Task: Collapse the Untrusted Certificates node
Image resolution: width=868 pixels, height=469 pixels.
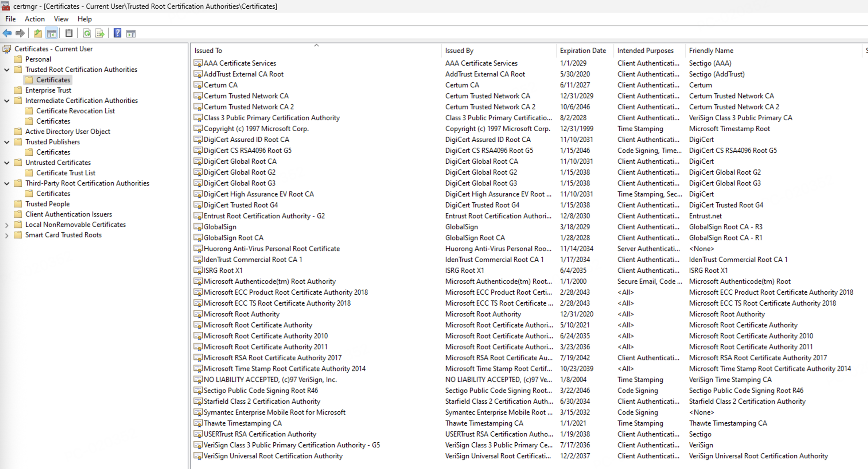Action: [x=7, y=163]
